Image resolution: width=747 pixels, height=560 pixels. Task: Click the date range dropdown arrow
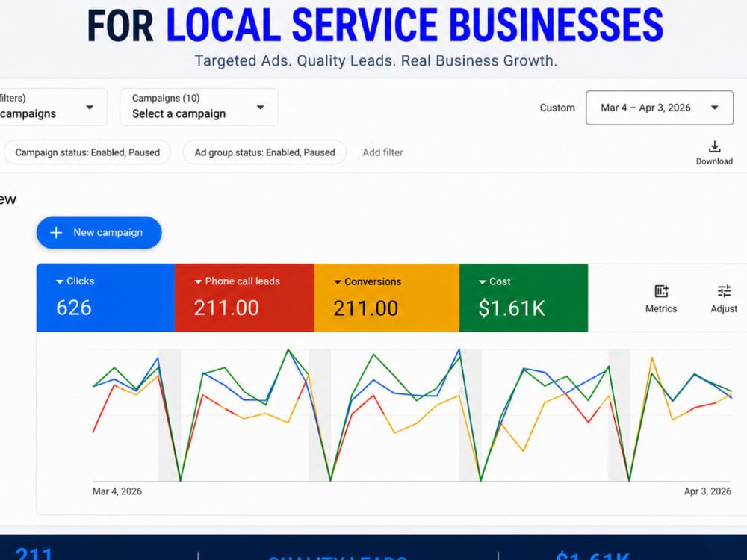pos(715,108)
